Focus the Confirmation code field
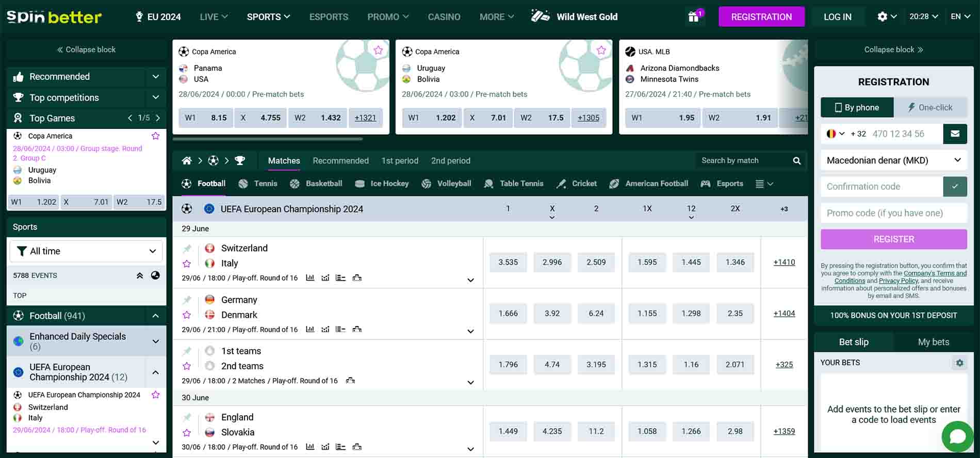Screen dimensions: 980x458 coord(881,187)
